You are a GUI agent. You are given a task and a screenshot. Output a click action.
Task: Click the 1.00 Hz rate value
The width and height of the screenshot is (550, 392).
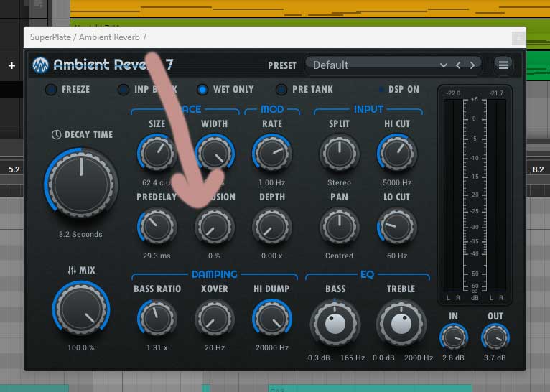[272, 182]
